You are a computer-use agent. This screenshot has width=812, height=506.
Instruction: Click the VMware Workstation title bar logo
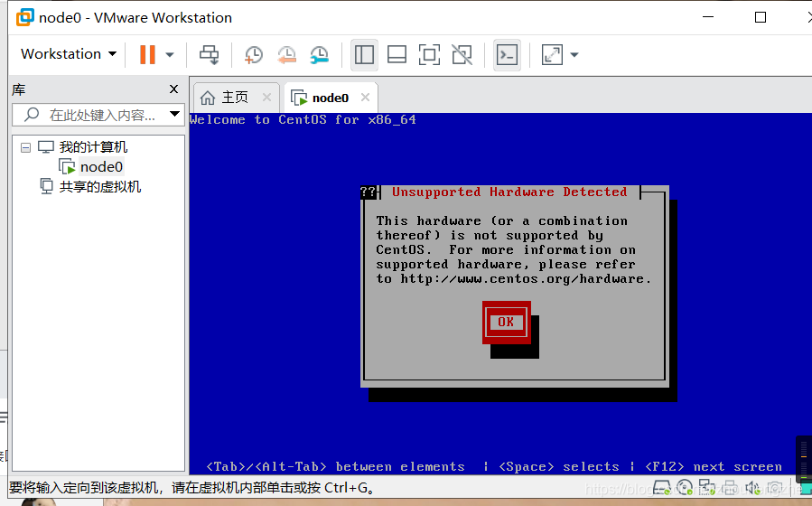pyautogui.click(x=25, y=17)
